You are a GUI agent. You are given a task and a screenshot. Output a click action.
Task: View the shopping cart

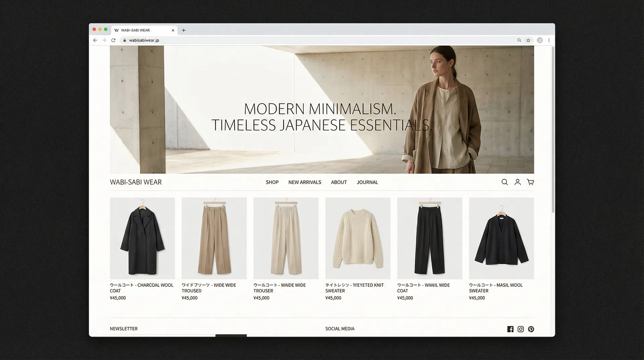pos(530,182)
